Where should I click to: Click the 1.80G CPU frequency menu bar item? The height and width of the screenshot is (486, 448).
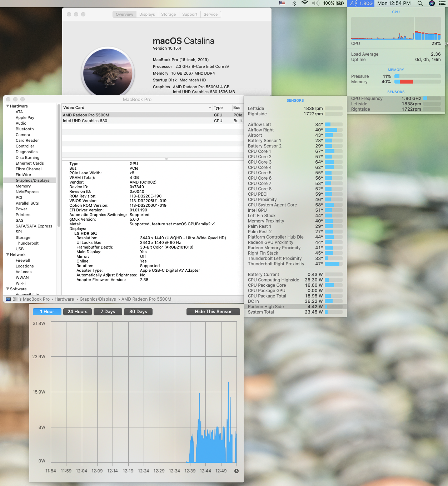361,3
